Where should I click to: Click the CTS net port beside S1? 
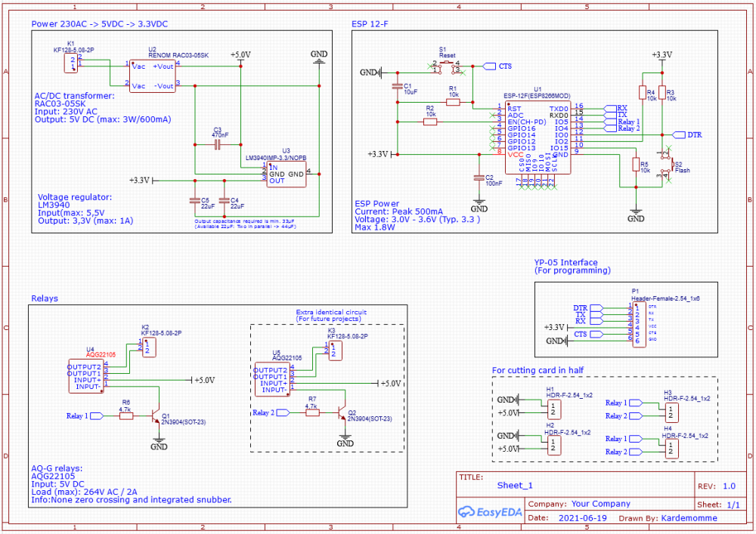[x=489, y=66]
